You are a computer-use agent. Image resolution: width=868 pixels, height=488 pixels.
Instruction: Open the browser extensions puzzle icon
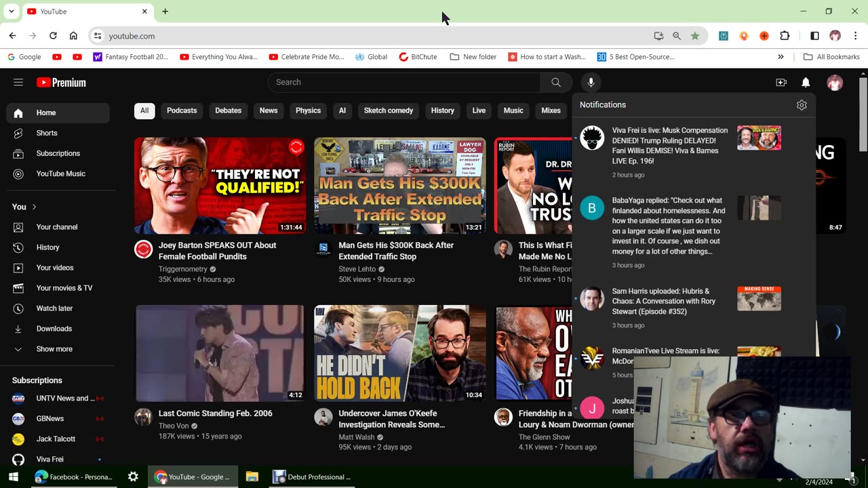[785, 36]
